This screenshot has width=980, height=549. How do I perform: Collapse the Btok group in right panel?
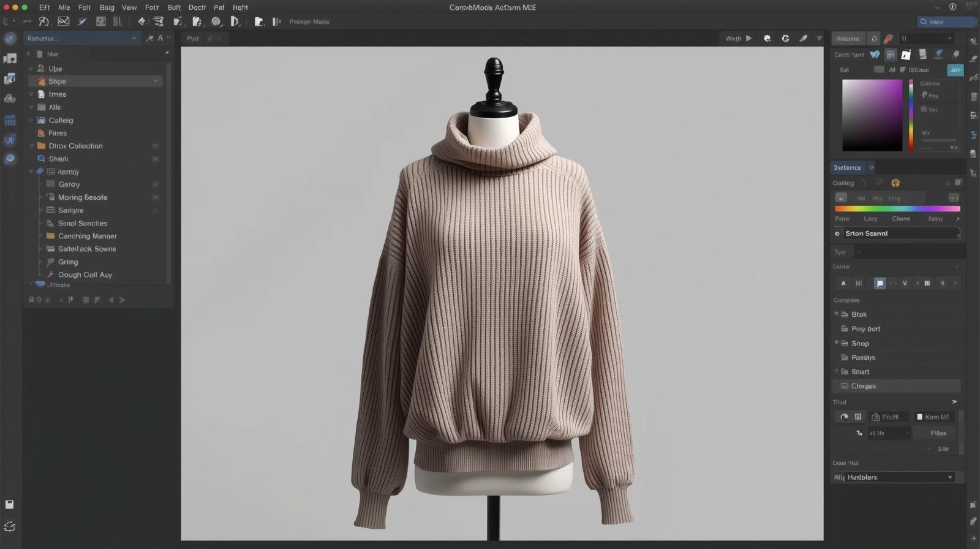(x=837, y=314)
